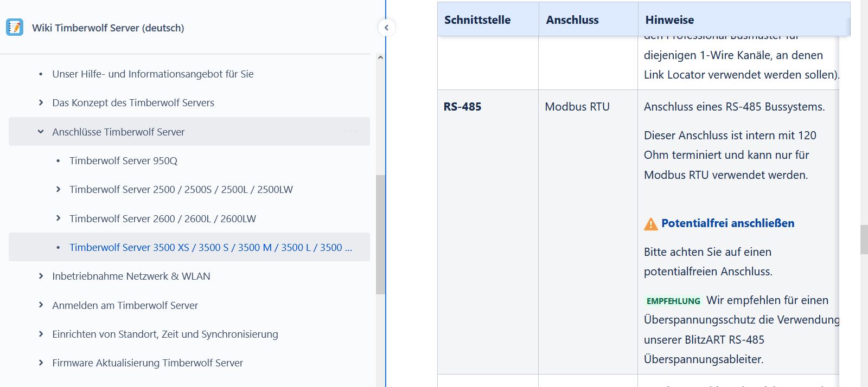
Task: Open the Wiki Timberwolf Server (deutsch) title link
Action: click(108, 28)
